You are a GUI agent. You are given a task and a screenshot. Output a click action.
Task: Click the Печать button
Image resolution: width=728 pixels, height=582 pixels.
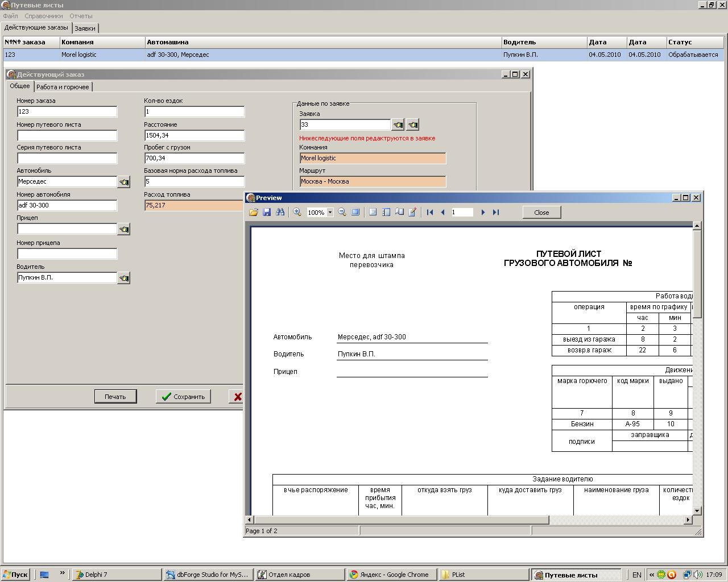click(x=115, y=397)
